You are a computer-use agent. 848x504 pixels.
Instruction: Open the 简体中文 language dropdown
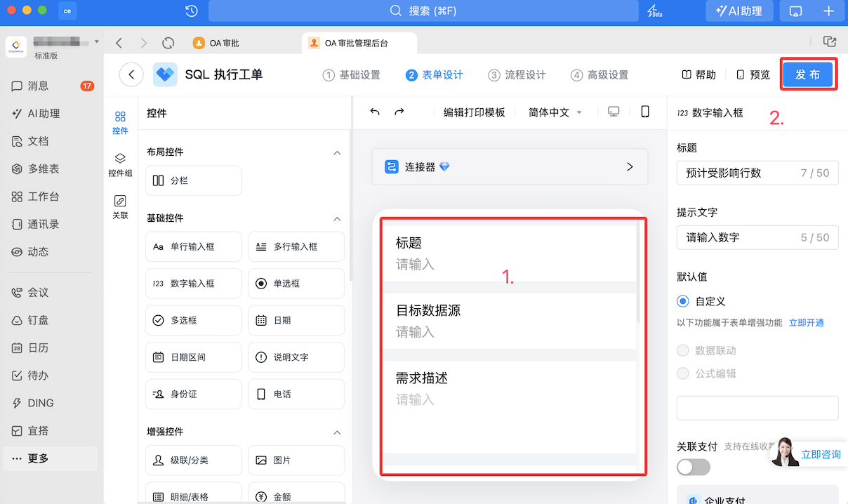coord(555,112)
